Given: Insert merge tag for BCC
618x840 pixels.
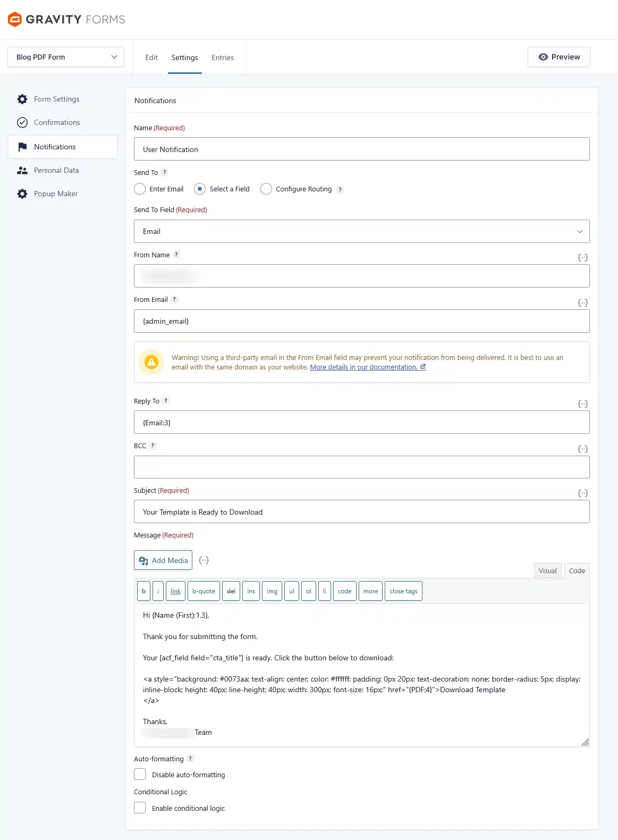Looking at the screenshot, I should (583, 449).
